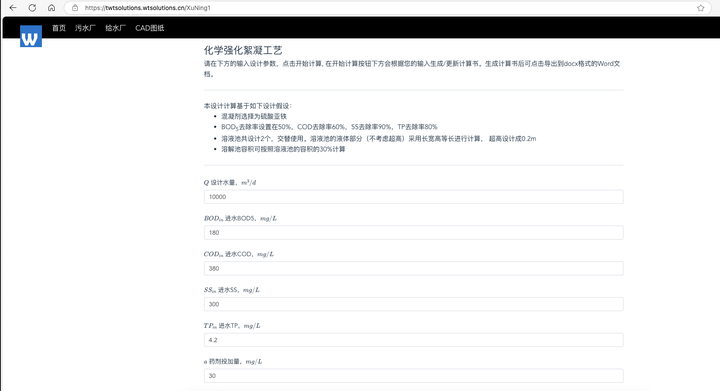Click the 化学强化絮凝工艺 heading
This screenshot has width=720, height=391.
pos(243,50)
